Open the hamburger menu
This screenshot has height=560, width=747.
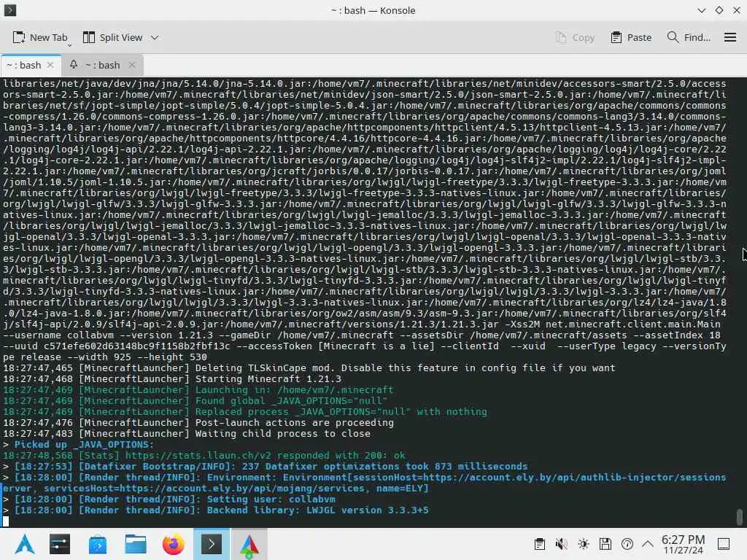point(729,38)
